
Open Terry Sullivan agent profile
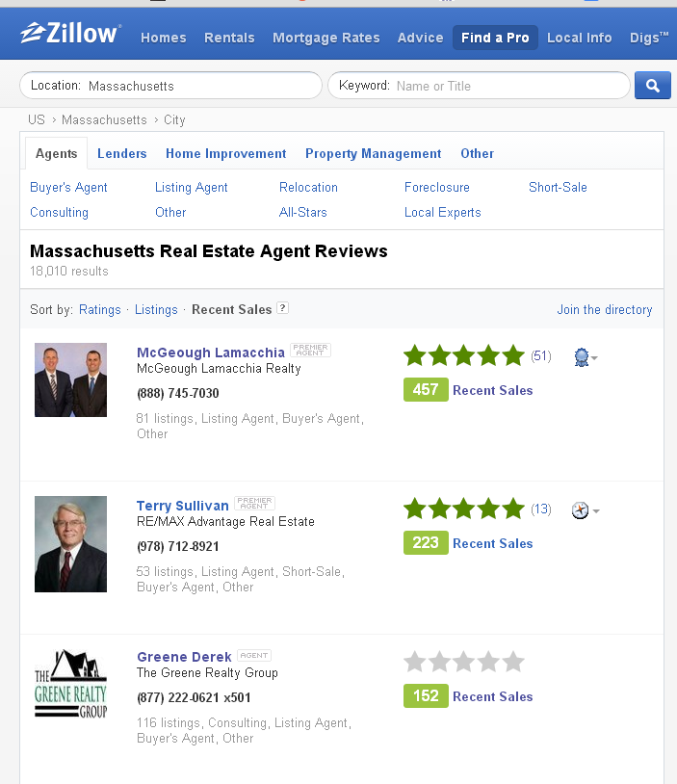click(x=183, y=506)
